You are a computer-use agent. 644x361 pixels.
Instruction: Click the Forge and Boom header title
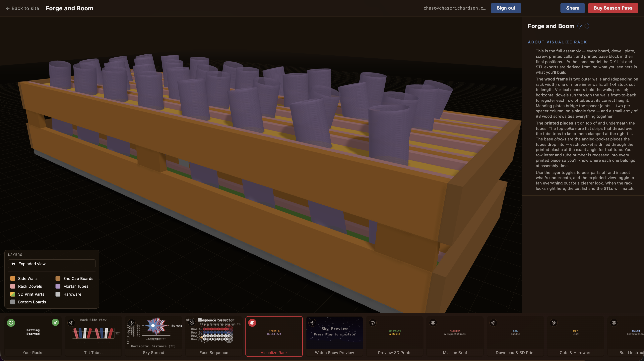(x=69, y=8)
